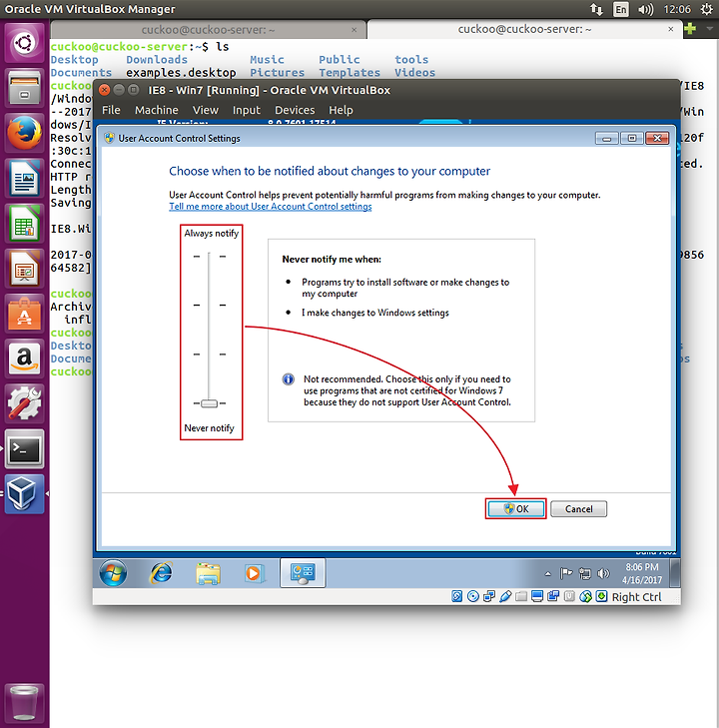The image size is (719, 728).
Task: Show hidden Windows tray icons arrow
Action: [x=547, y=574]
